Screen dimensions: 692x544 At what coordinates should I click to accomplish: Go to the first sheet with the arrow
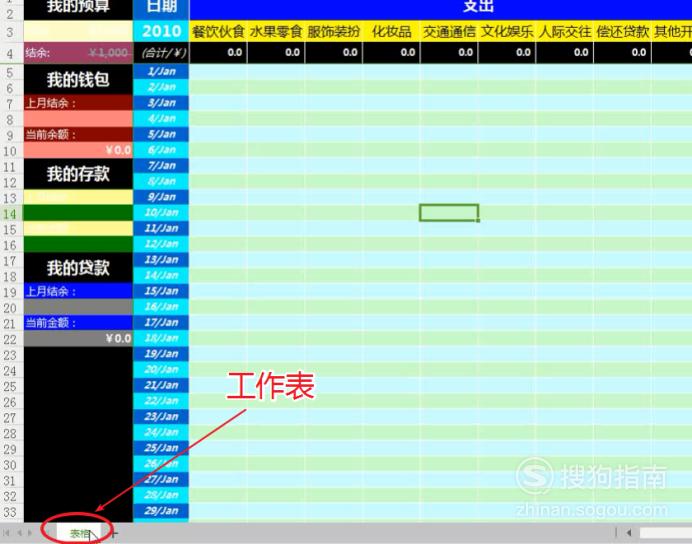(x=6, y=533)
